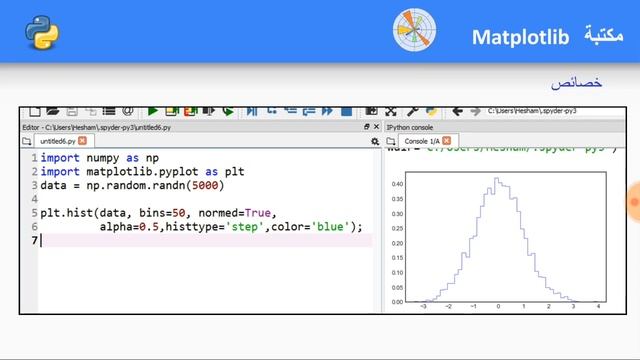640x360 pixels.
Task: Go forward with right arrow
Action: pyautogui.click(x=475, y=111)
